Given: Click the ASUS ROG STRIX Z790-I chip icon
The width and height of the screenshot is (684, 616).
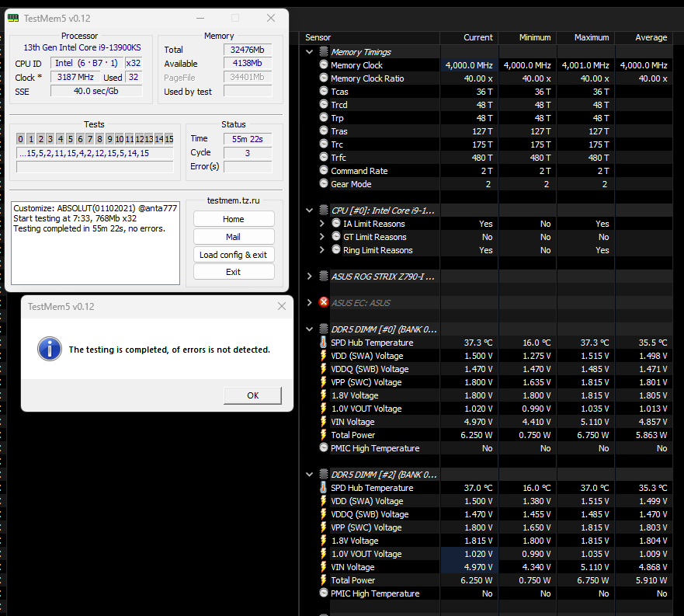Looking at the screenshot, I should point(323,276).
